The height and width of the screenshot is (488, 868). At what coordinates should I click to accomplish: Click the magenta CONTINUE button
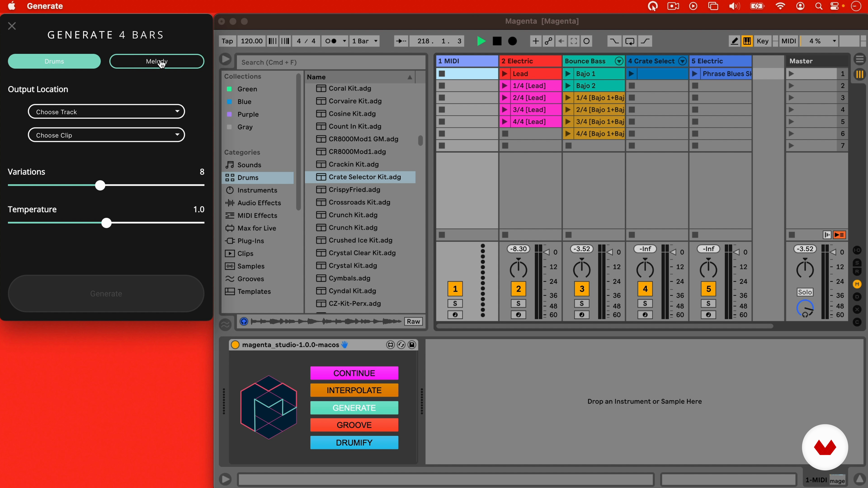pyautogui.click(x=354, y=373)
